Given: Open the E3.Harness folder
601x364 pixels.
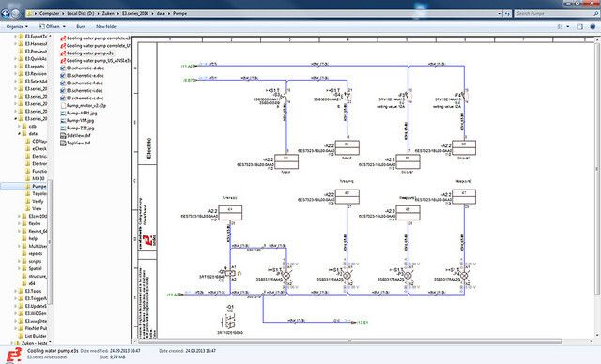Looking at the screenshot, I should point(32,44).
